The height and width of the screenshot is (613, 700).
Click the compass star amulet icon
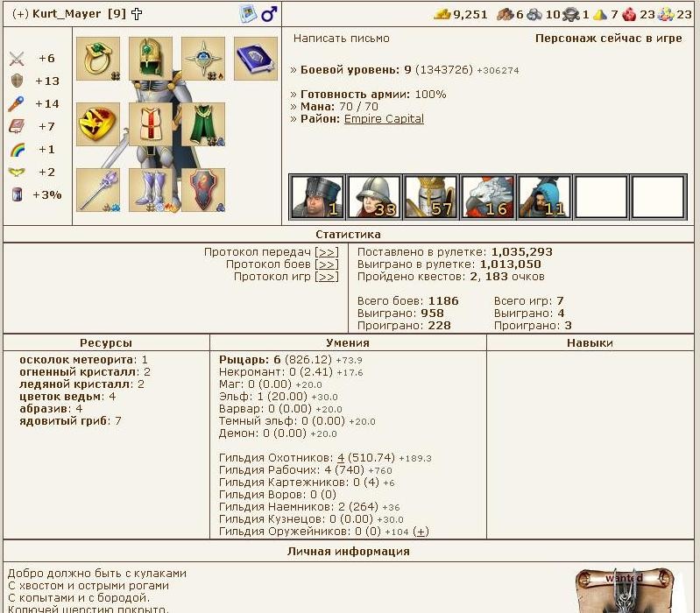click(203, 59)
